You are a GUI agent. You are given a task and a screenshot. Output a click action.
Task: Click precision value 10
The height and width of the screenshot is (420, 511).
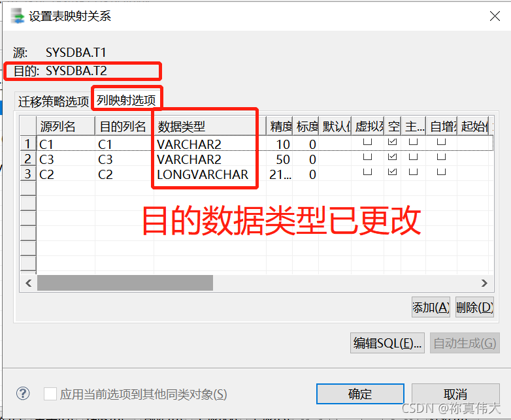(280, 144)
